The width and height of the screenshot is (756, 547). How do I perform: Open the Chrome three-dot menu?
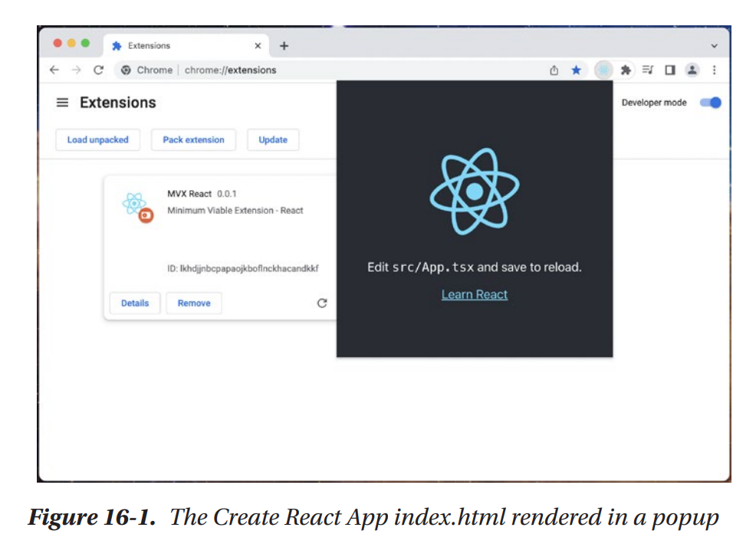(x=715, y=70)
